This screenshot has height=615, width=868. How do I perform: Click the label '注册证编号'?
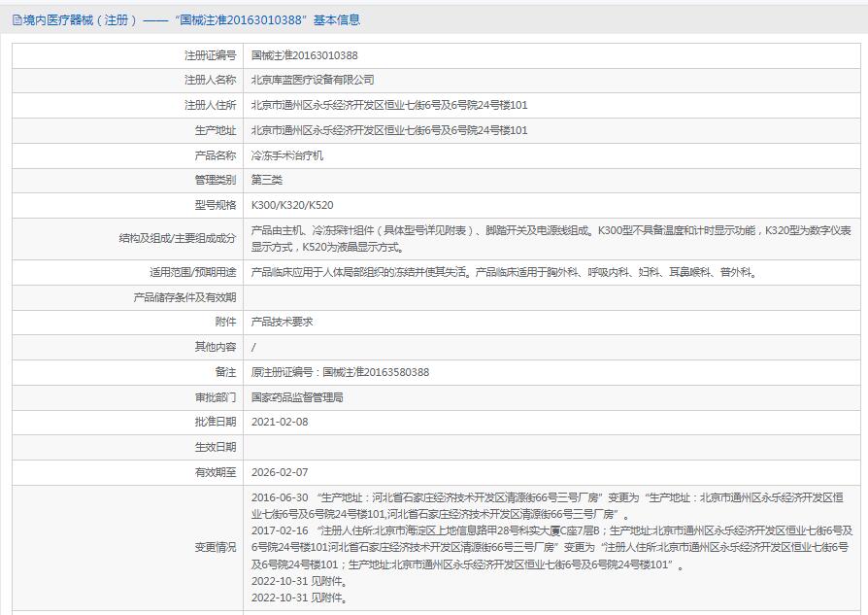[210, 55]
